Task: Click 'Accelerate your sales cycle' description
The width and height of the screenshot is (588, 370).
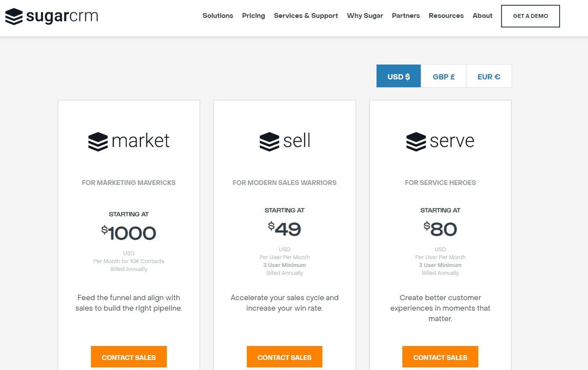Action: (x=284, y=303)
